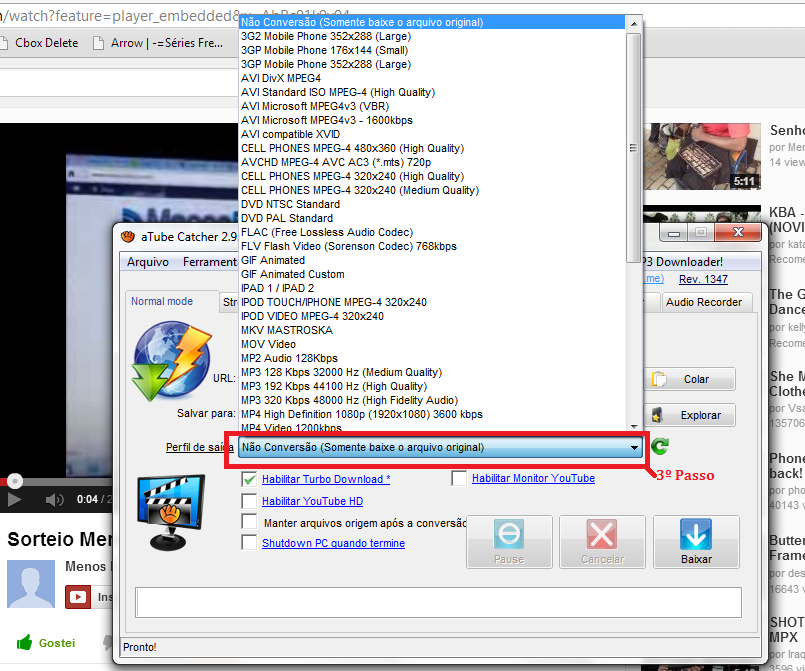Click the Gostei thumbs up icon
This screenshot has height=671, width=805.
click(24, 642)
